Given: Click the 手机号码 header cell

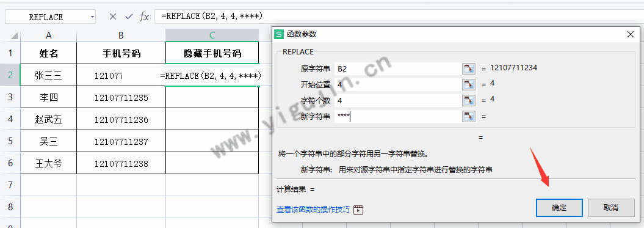Looking at the screenshot, I should pyautogui.click(x=121, y=53).
